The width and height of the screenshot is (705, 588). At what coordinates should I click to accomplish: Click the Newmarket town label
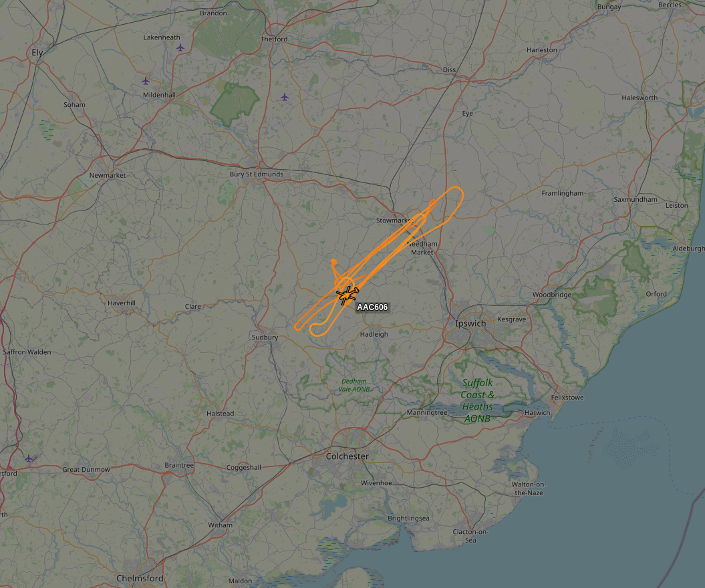[x=108, y=175]
